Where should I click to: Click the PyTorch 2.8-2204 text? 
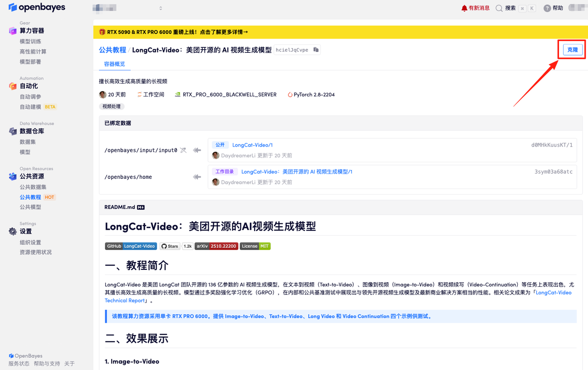pos(314,95)
